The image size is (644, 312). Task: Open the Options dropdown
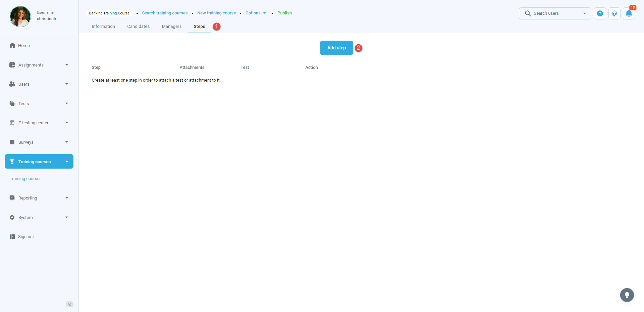pos(255,13)
